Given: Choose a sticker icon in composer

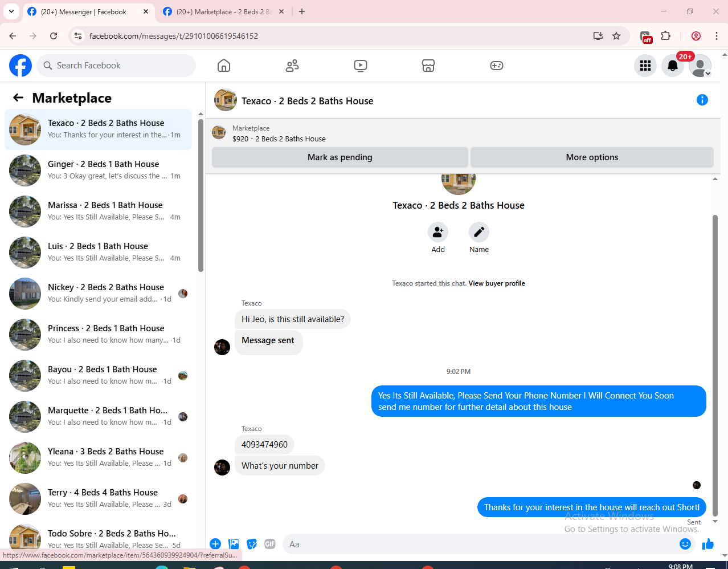Looking at the screenshot, I should [252, 544].
